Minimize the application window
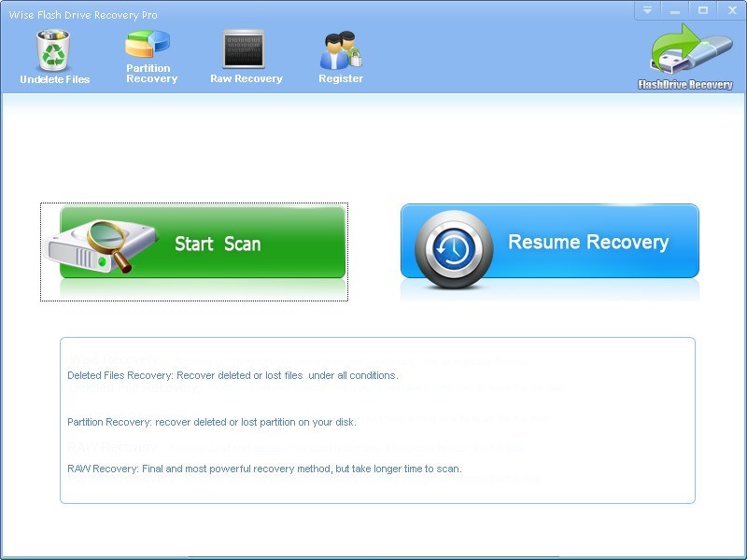 tap(674, 10)
